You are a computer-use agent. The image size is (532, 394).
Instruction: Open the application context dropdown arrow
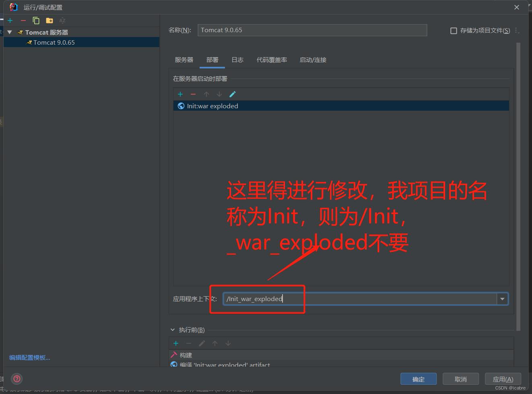pos(502,299)
